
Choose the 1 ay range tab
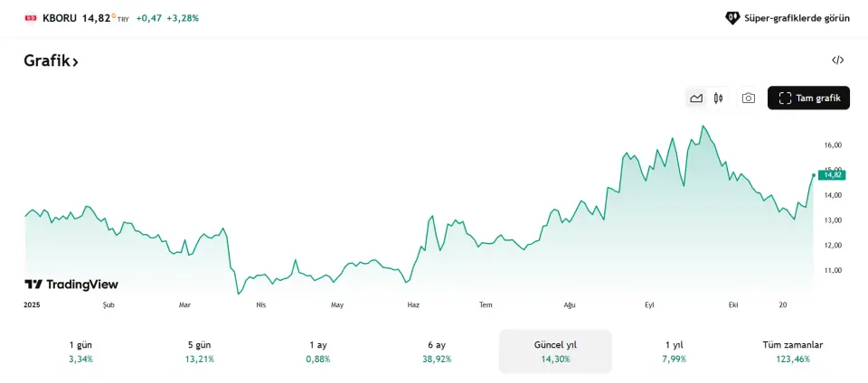318,351
